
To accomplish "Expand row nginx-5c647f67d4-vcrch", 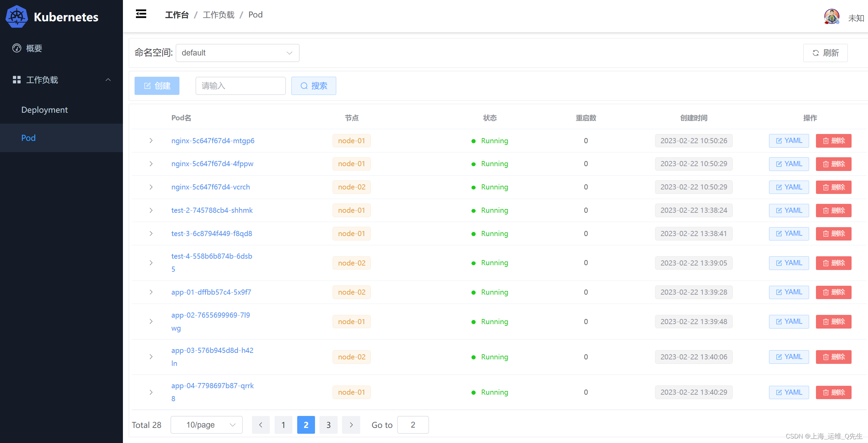I will [151, 187].
